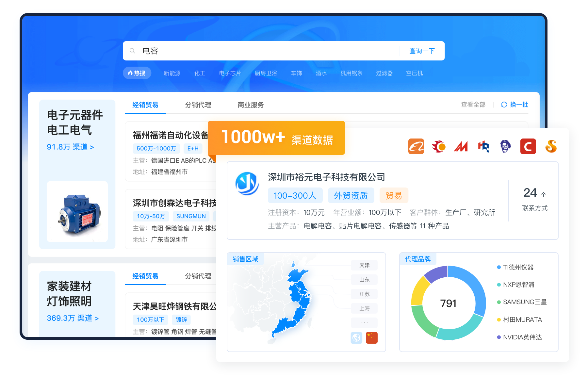Choose the 过滤器 hot keyword

(x=384, y=73)
